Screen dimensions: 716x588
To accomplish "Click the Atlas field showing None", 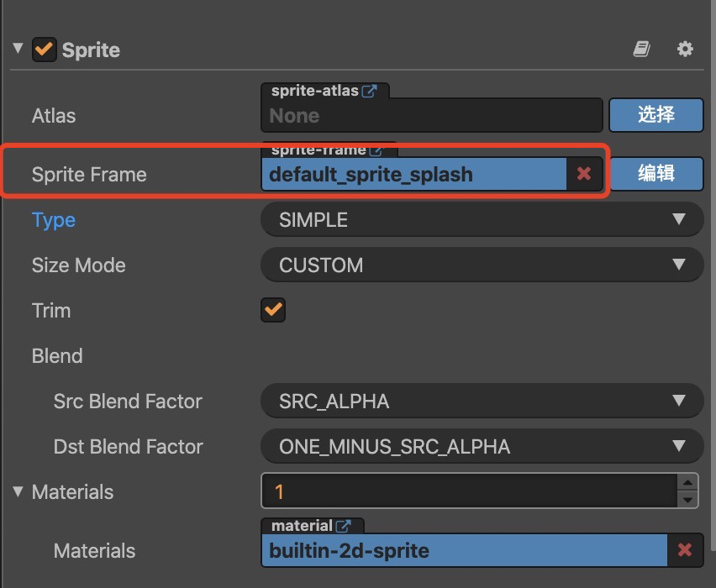I will click(x=431, y=116).
